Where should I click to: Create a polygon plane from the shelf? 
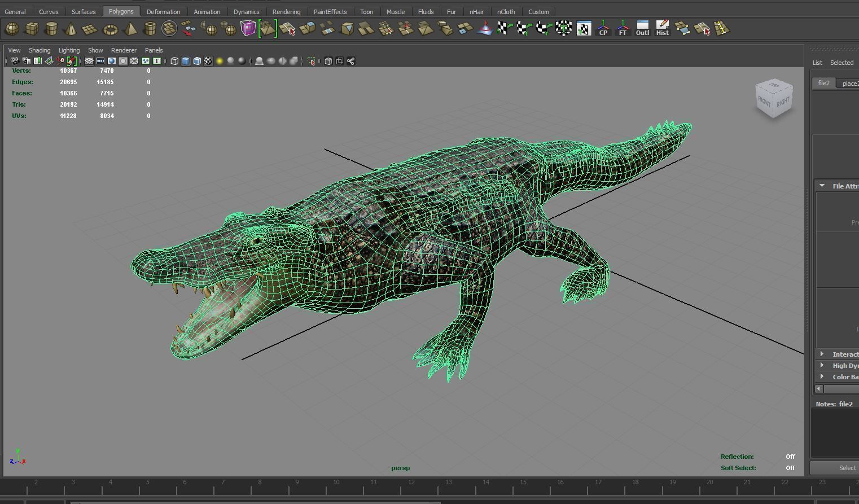[90, 28]
